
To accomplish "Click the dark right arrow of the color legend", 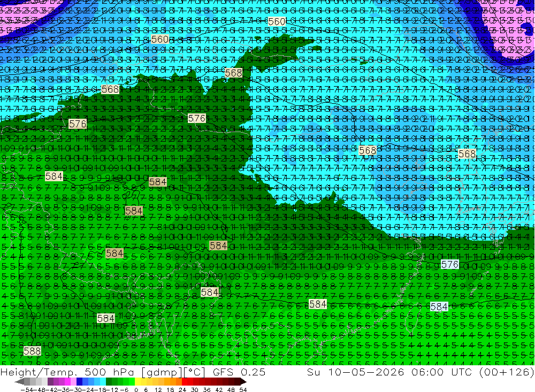I will click(x=243, y=382).
